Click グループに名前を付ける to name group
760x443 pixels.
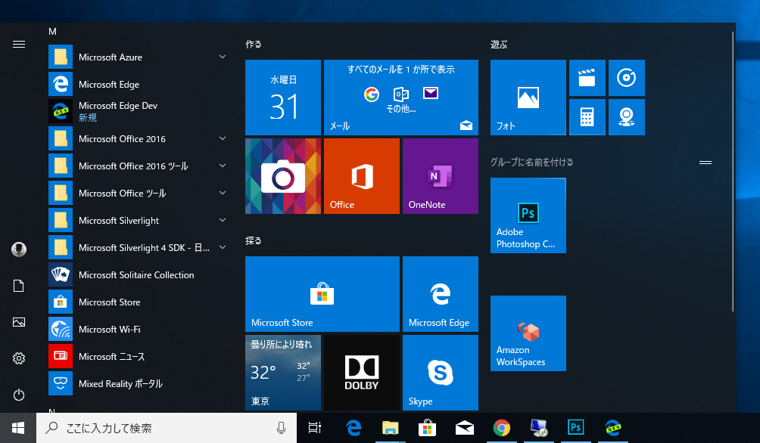(x=532, y=162)
